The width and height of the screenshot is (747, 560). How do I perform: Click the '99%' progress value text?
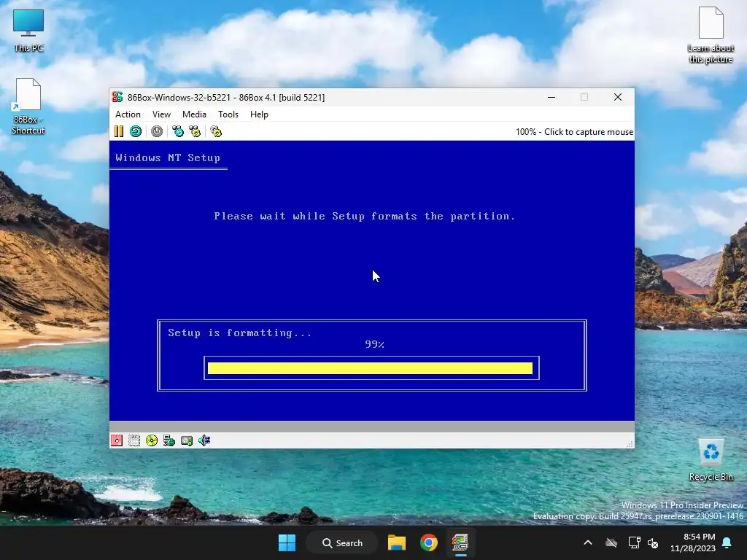374,344
